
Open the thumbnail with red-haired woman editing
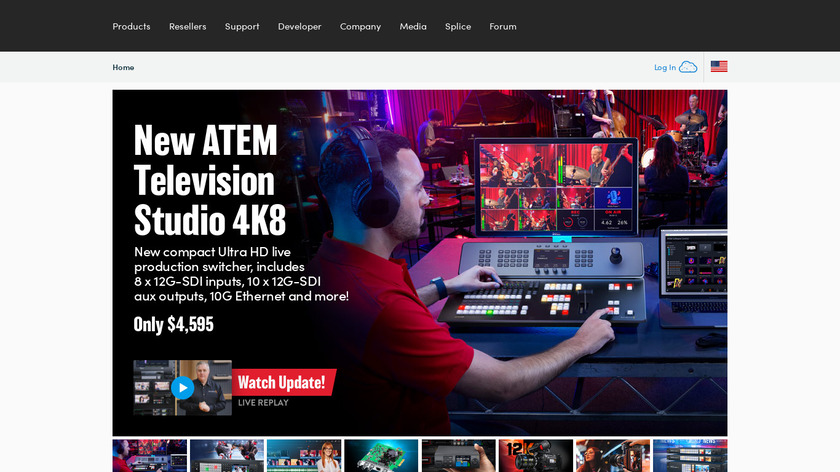coord(304,455)
